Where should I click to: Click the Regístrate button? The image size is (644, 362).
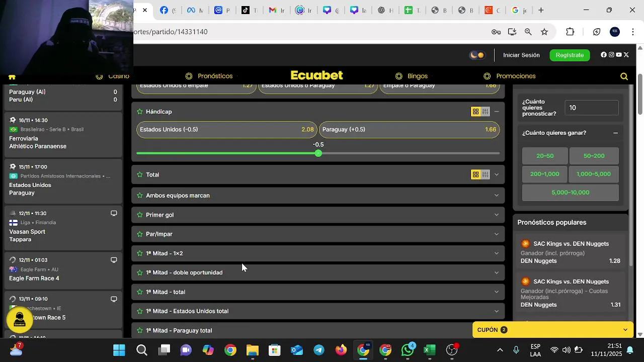pyautogui.click(x=570, y=55)
